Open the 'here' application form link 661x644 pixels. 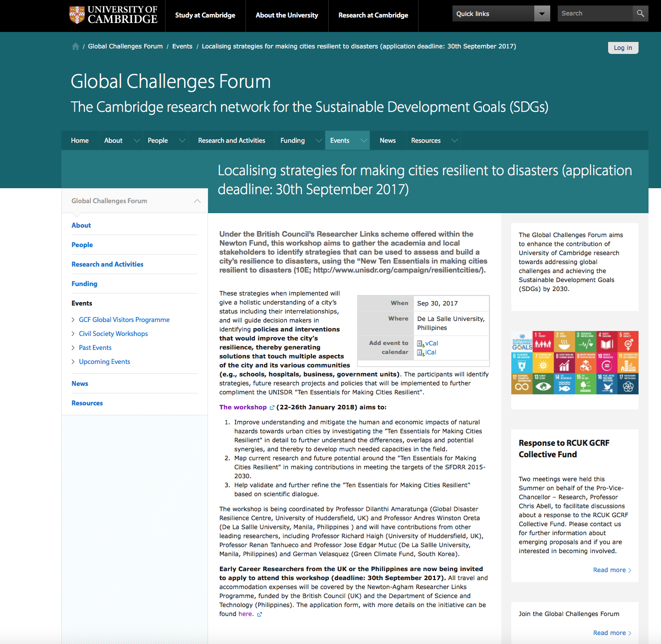click(245, 614)
